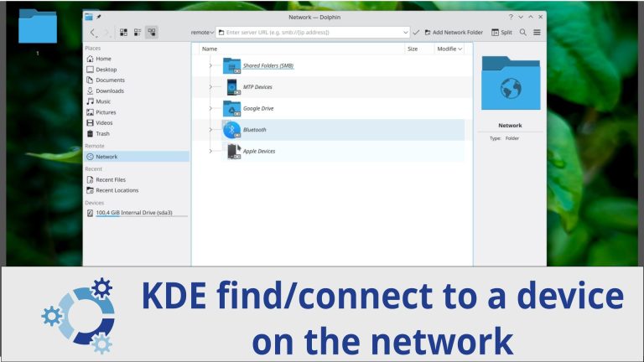The height and width of the screenshot is (362, 644).
Task: Select Google Drive label
Action: coord(258,108)
